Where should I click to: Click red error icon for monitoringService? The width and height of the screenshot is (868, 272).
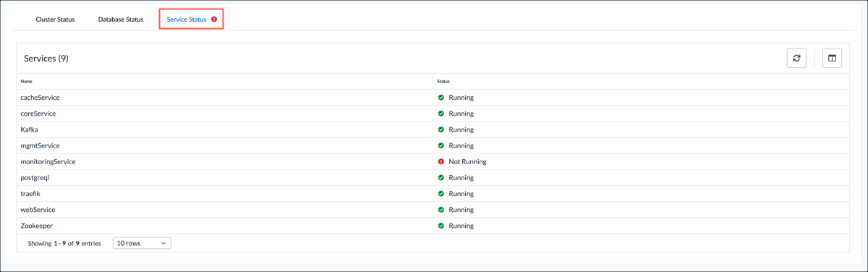[x=441, y=162]
